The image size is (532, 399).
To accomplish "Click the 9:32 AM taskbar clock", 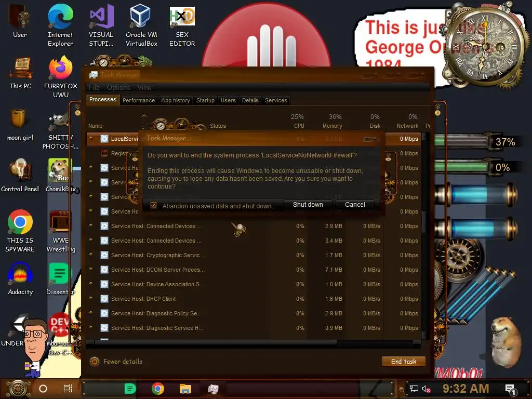I will [x=465, y=389].
